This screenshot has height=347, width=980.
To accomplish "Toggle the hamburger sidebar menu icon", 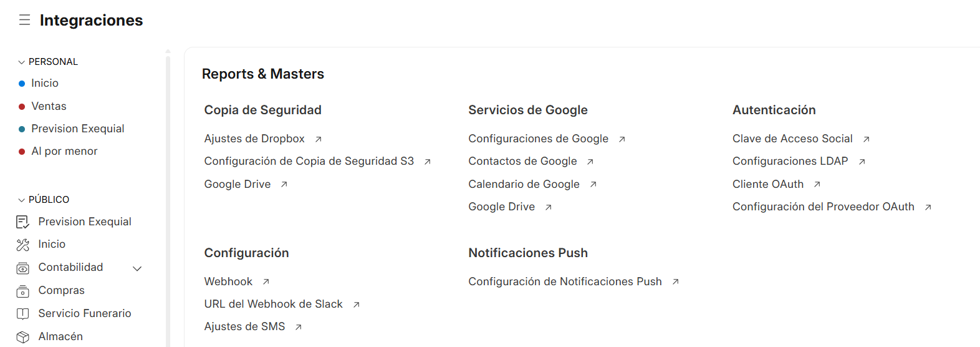I will click(24, 20).
